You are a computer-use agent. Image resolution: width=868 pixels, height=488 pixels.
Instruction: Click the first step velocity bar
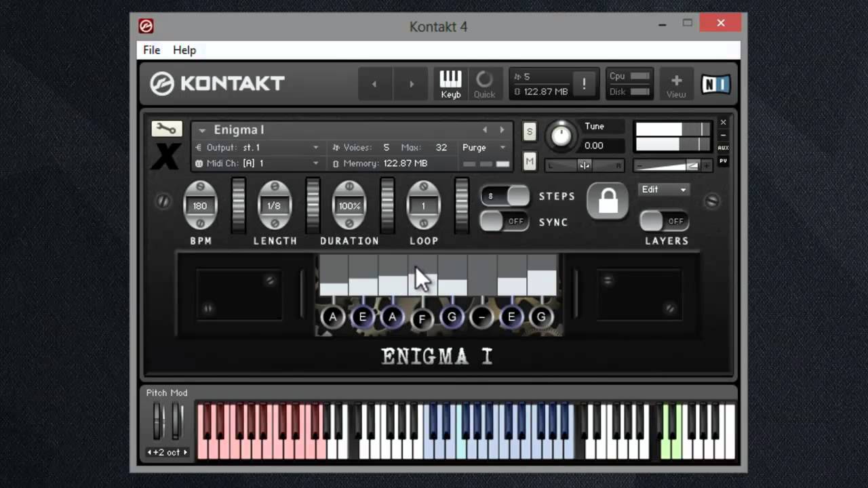point(334,275)
